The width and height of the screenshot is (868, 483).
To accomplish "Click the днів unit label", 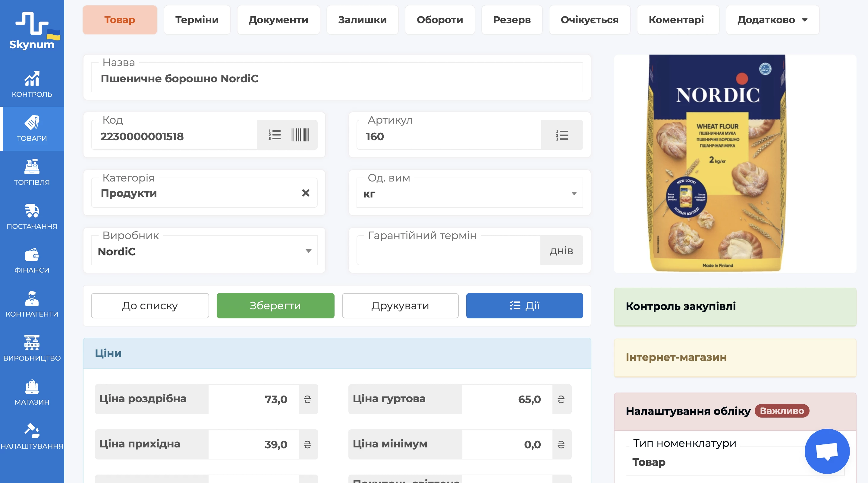I will click(x=561, y=251).
